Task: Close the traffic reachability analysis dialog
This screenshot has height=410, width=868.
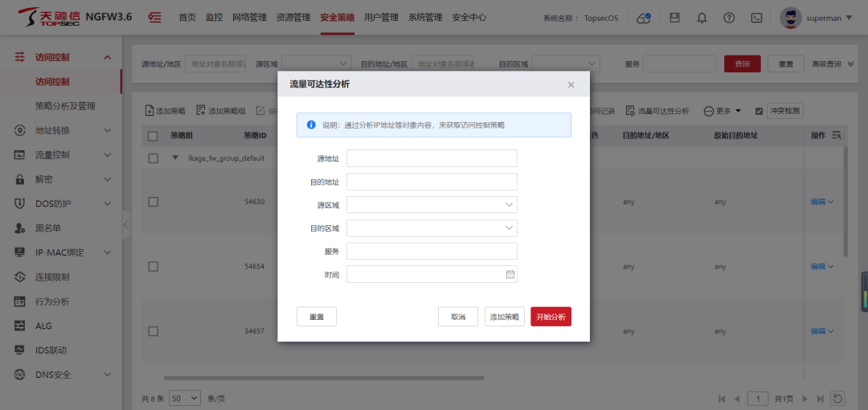Action: coord(571,84)
